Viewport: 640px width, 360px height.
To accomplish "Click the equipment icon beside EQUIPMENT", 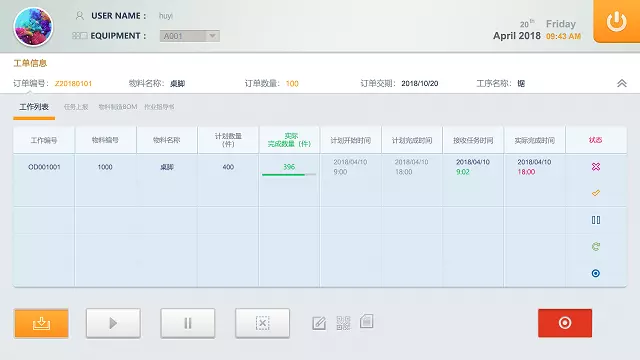I will tap(80, 36).
